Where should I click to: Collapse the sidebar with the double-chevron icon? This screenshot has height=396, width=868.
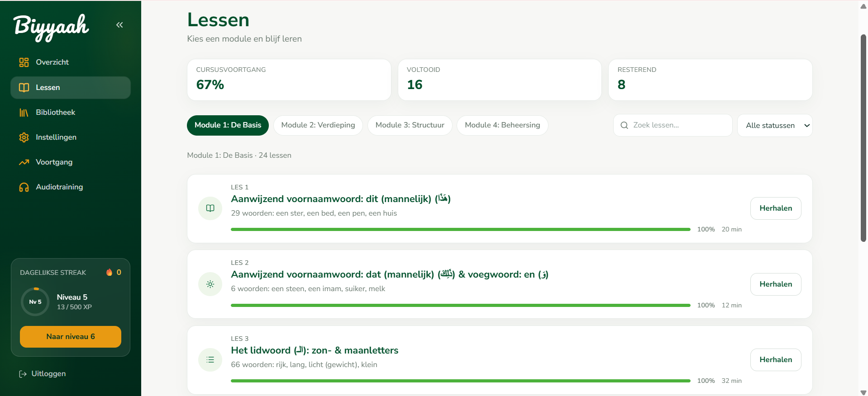[119, 25]
